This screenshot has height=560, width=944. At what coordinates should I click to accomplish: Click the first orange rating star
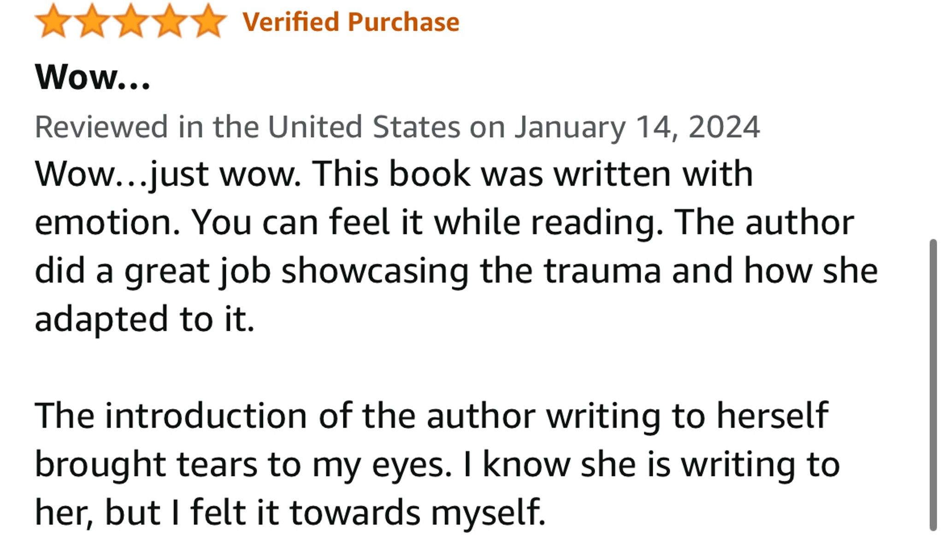(x=53, y=21)
